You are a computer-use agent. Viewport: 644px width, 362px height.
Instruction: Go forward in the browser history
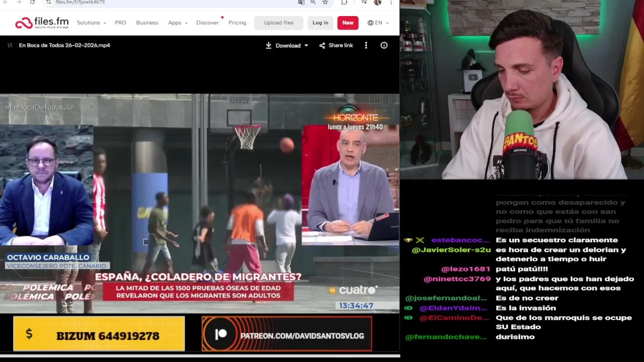coord(19,2)
